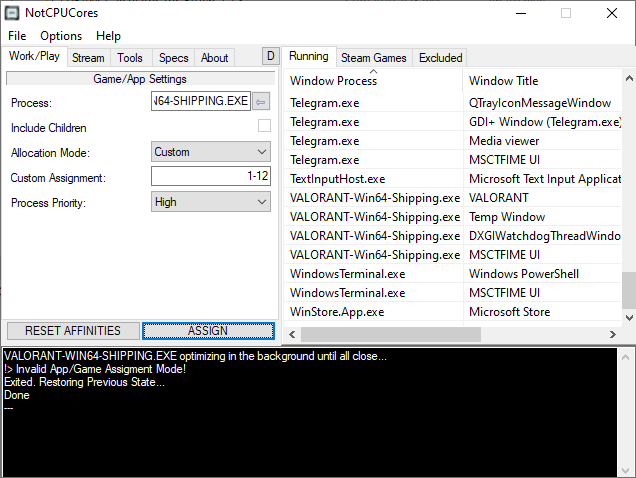Viewport: 636px width, 478px height.
Task: Click the process list scroll down arrow
Action: (x=629, y=317)
